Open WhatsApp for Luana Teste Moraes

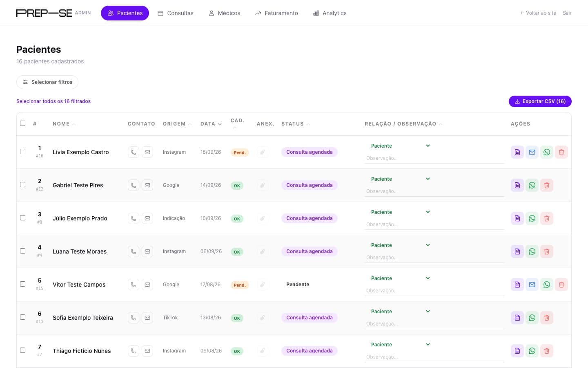(x=532, y=251)
